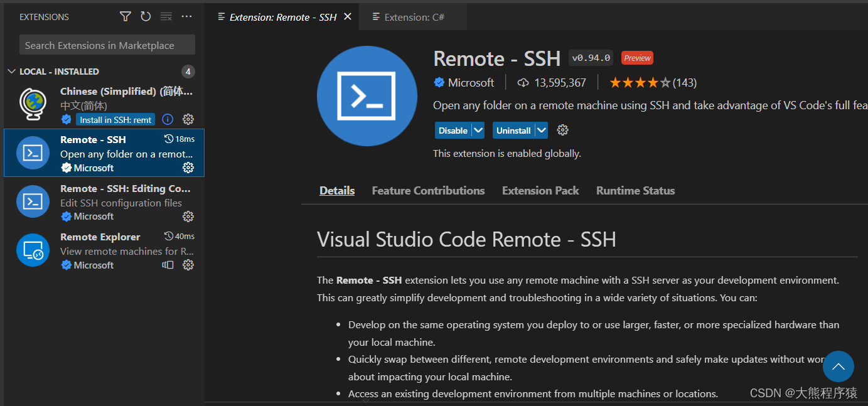
Task: Click the scroll-to-top round arrow button
Action: point(839,366)
